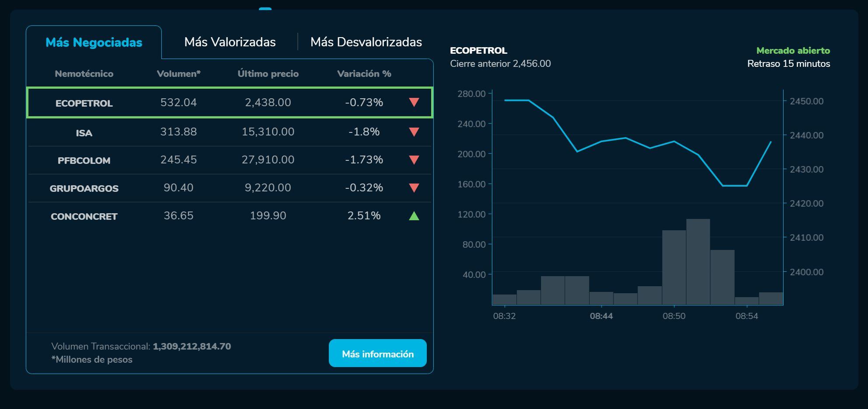Click the 08:44 time label on chart

pyautogui.click(x=601, y=316)
